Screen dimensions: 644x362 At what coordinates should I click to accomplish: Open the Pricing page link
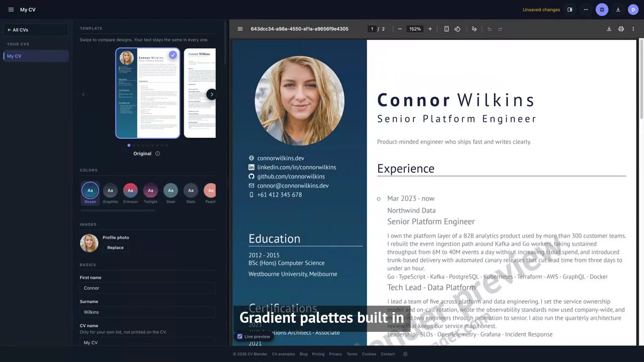tap(318, 354)
